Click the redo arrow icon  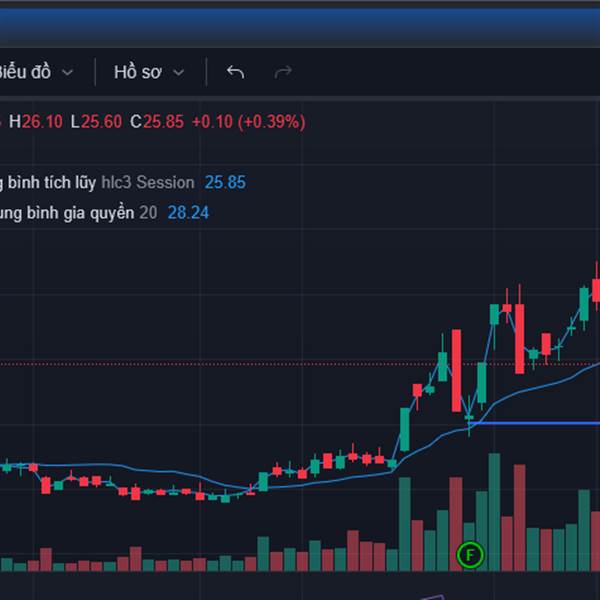coord(283,72)
